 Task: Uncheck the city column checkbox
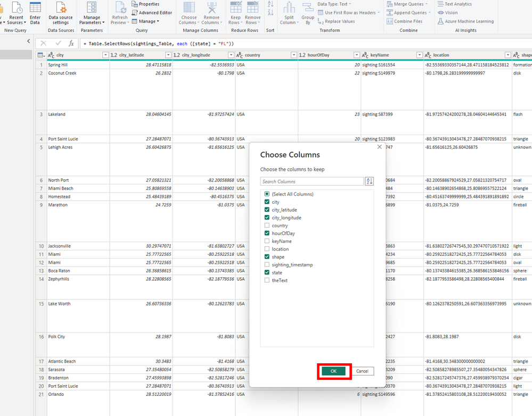pyautogui.click(x=267, y=202)
